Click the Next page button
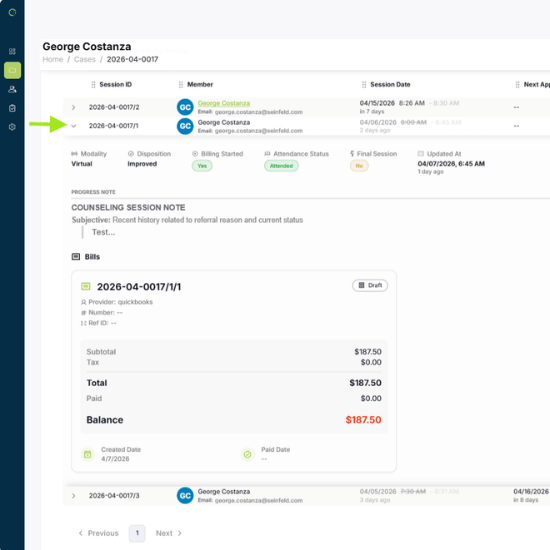550x550 pixels. tap(169, 533)
